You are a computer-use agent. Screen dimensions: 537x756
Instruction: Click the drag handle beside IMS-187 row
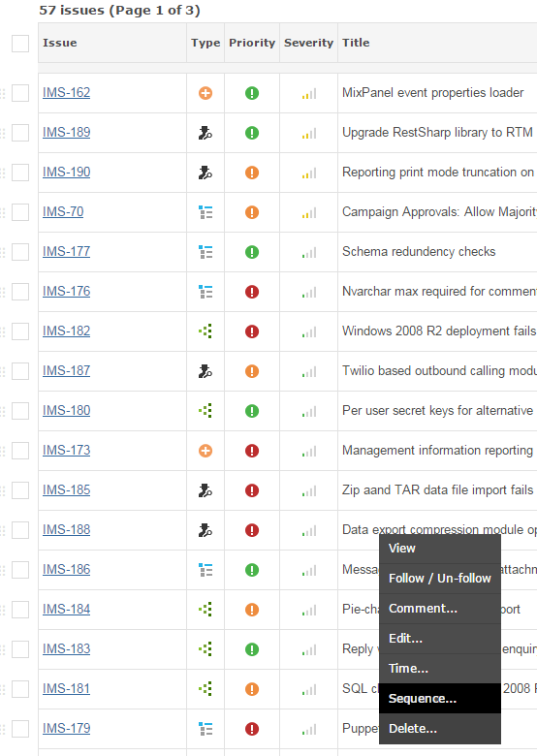click(3, 371)
